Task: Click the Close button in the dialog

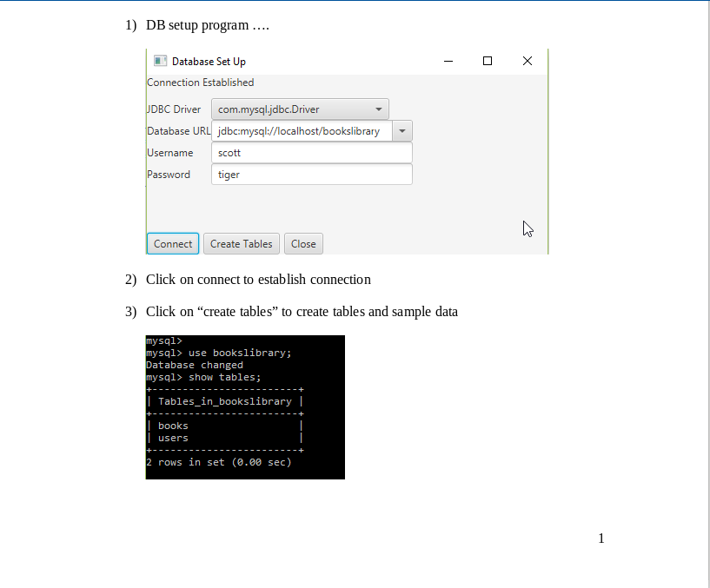Action: [x=303, y=243]
